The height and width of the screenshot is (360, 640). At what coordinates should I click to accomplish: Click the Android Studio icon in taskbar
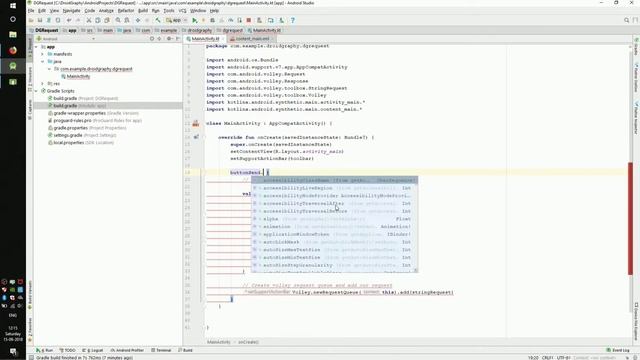coord(13,66)
